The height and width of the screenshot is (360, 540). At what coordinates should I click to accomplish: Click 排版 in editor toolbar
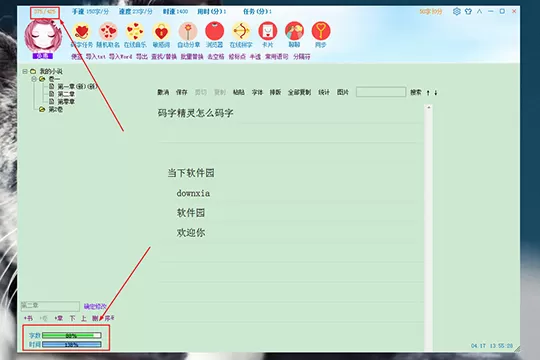point(275,92)
